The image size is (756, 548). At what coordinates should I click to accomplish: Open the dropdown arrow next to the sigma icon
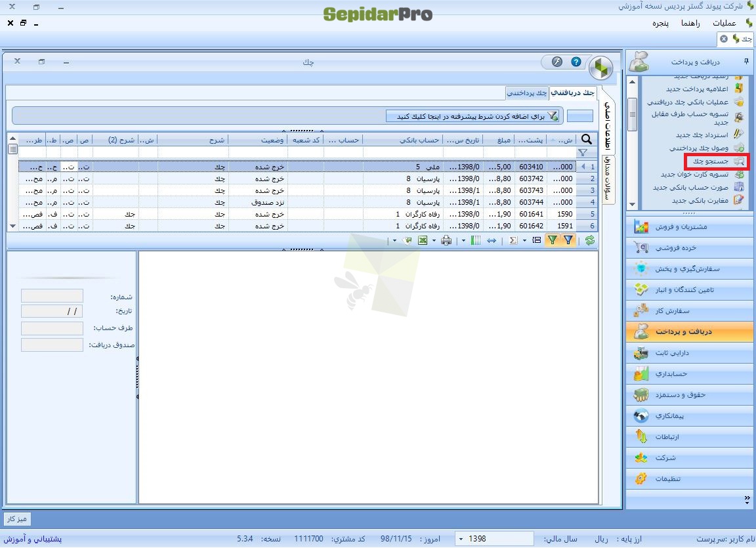tap(524, 240)
